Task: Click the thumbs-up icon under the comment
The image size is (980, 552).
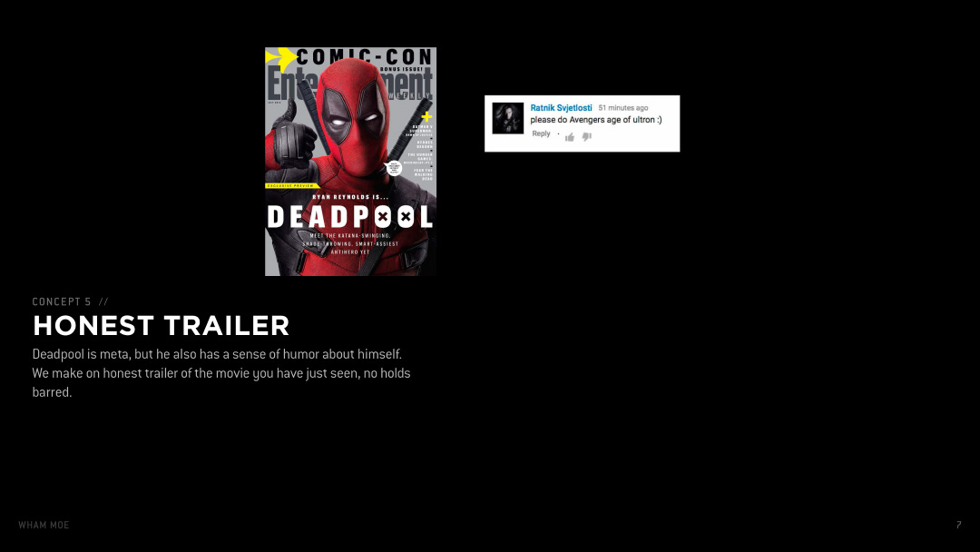Action: (x=570, y=137)
